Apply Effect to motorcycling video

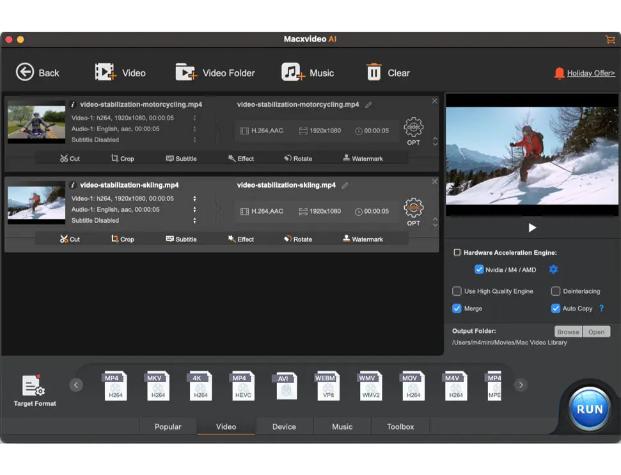[241, 158]
